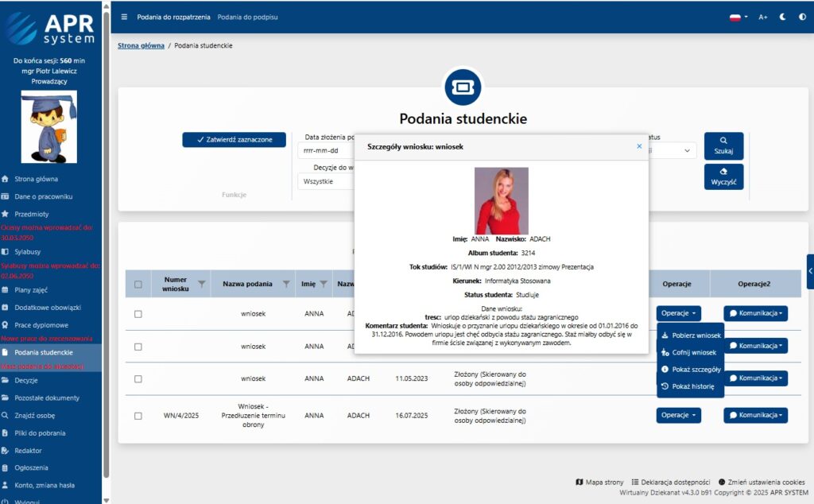Viewport: 814px width, 504px height.
Task: Open the Strona główna breadcrumb link
Action: (x=141, y=46)
